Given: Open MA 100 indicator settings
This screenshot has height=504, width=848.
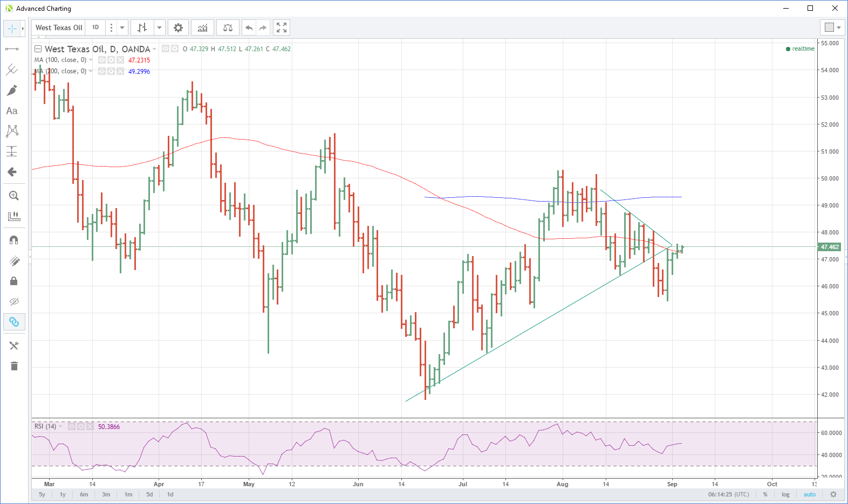Looking at the screenshot, I should tap(111, 60).
